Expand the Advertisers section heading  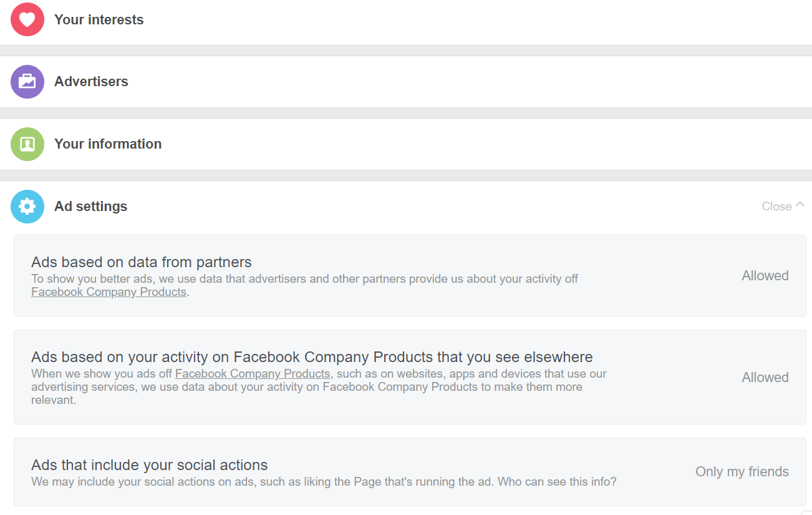pos(91,82)
